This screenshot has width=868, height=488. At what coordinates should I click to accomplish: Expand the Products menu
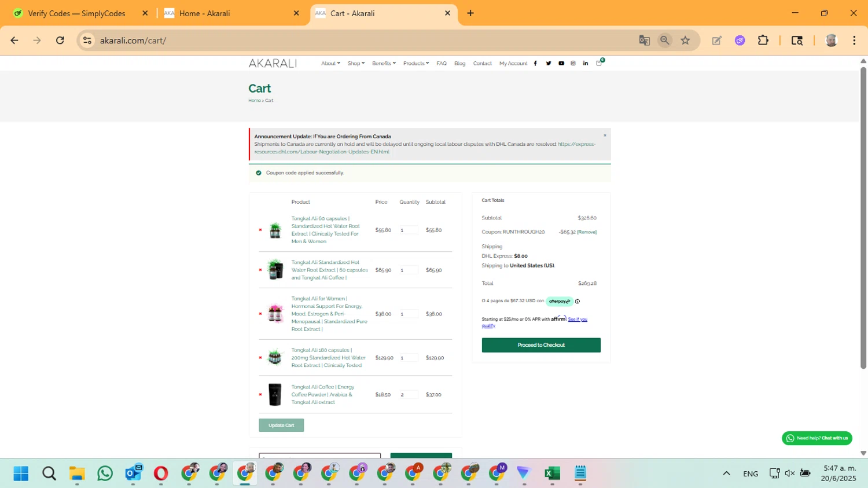click(x=416, y=64)
